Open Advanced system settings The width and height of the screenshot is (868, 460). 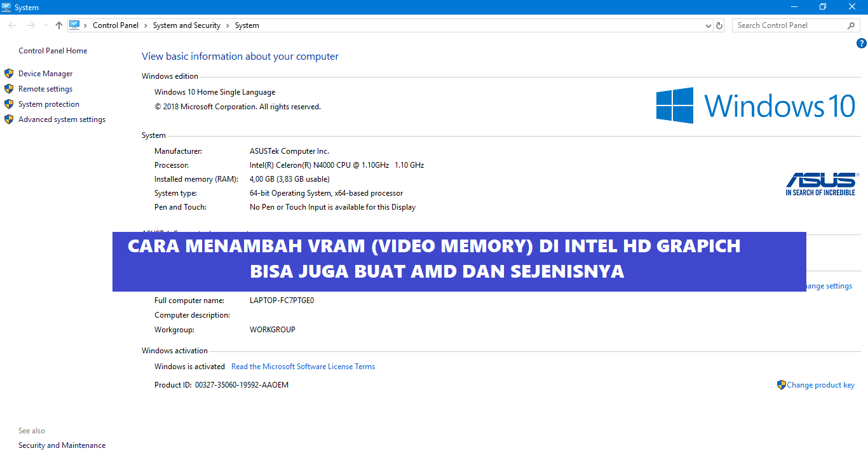(x=62, y=119)
